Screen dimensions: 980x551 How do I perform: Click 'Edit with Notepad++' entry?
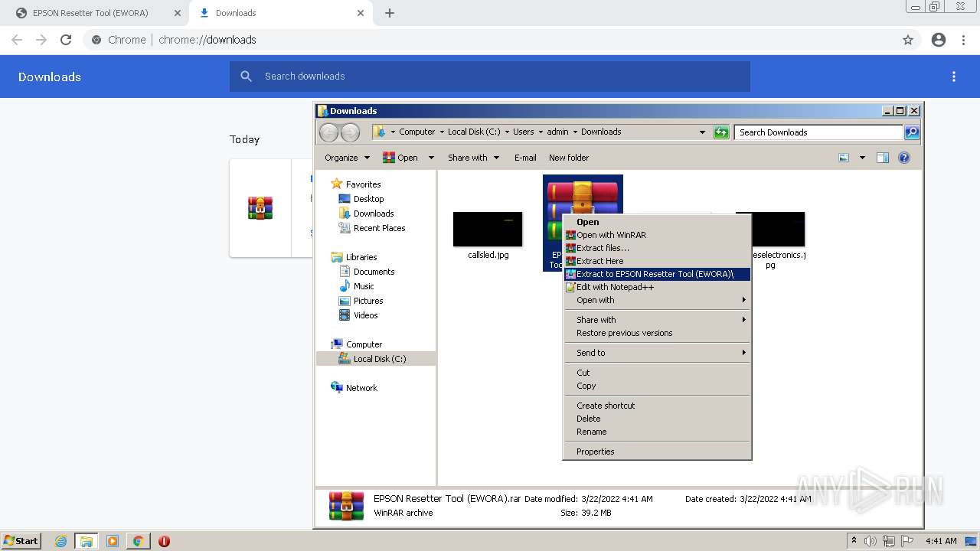tap(657, 287)
